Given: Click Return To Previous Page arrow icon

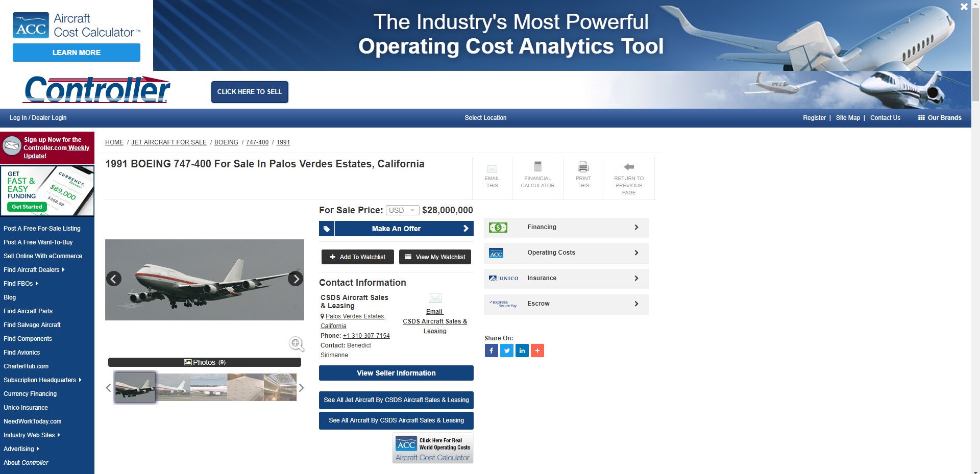Looking at the screenshot, I should tap(629, 167).
